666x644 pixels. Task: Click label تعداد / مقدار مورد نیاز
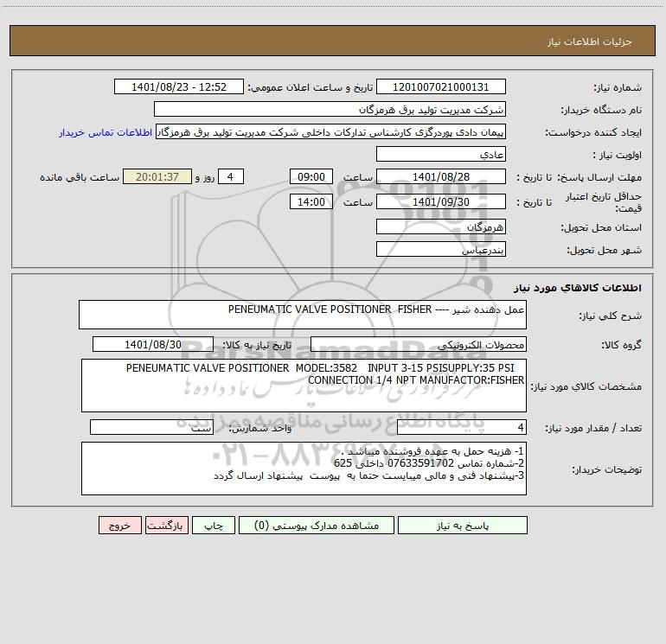(593, 428)
